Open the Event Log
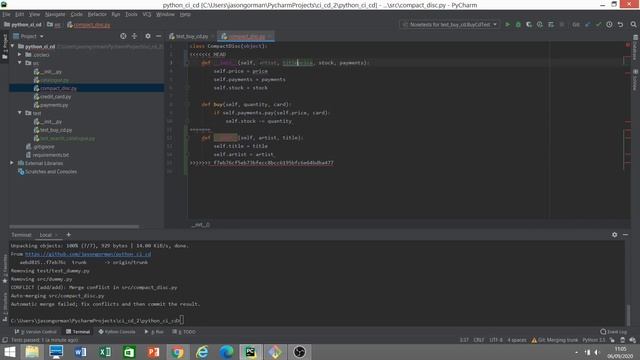This screenshot has height=360, width=640. click(x=613, y=332)
